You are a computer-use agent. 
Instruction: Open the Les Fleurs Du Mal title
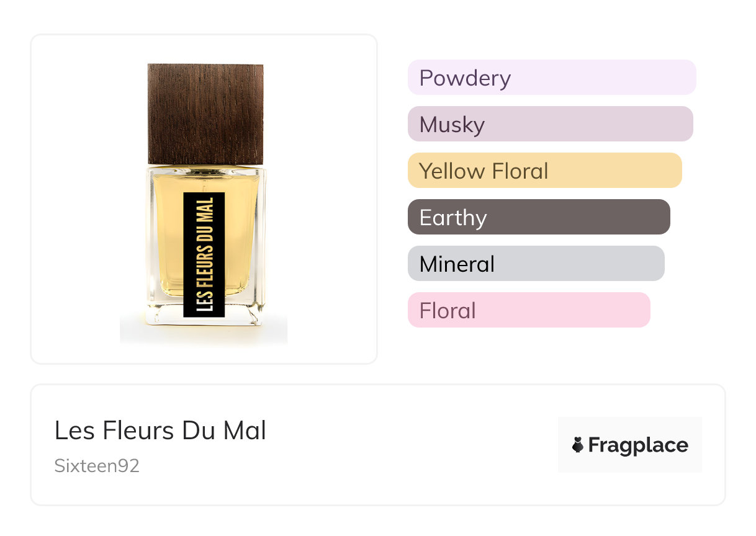coord(160,431)
